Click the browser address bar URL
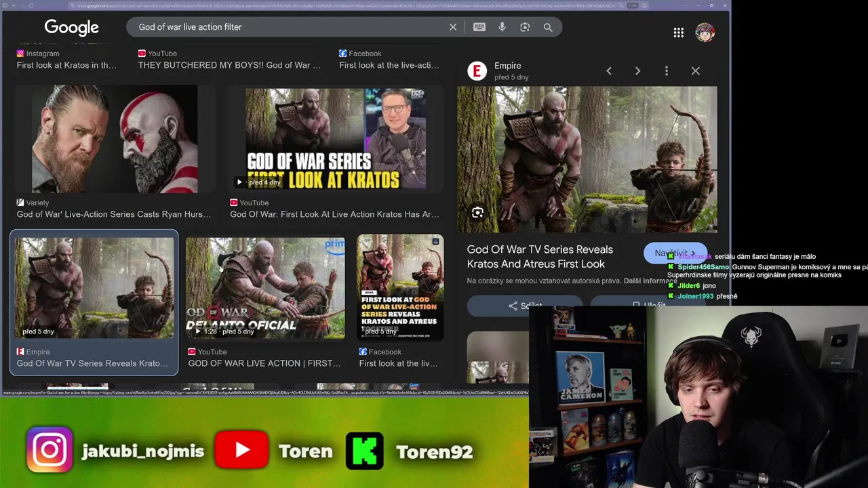868x488 pixels. click(346, 5)
